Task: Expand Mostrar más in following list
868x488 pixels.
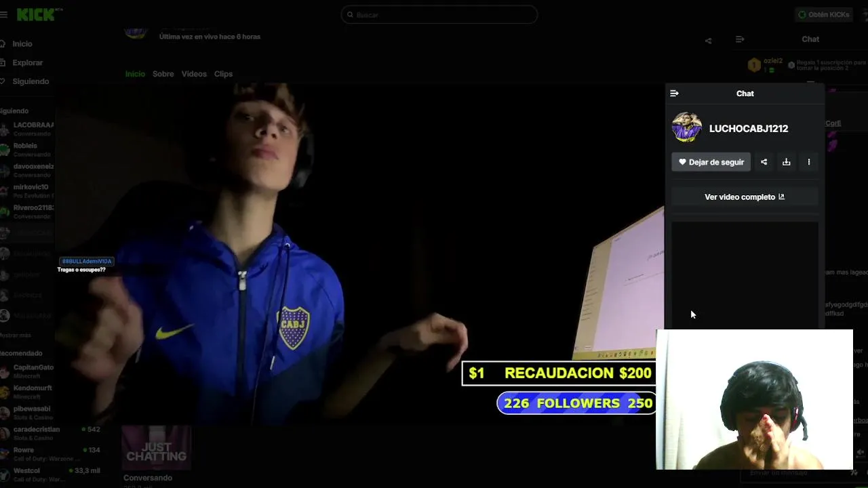Action: tap(16, 335)
